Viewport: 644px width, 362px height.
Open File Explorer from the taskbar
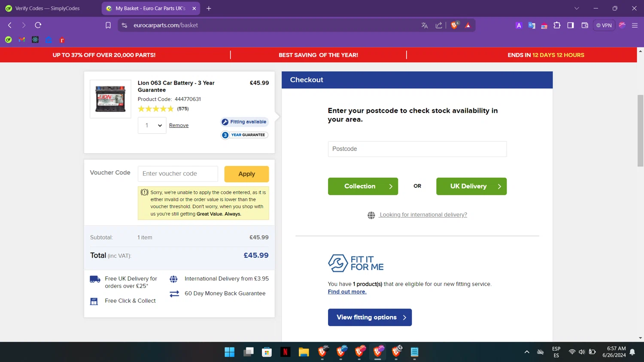pos(304,352)
